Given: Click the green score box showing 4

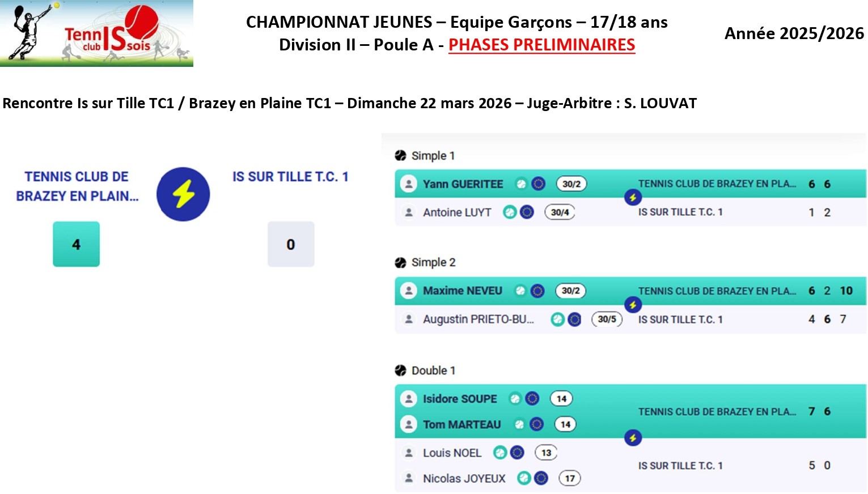Looking at the screenshot, I should click(x=77, y=244).
